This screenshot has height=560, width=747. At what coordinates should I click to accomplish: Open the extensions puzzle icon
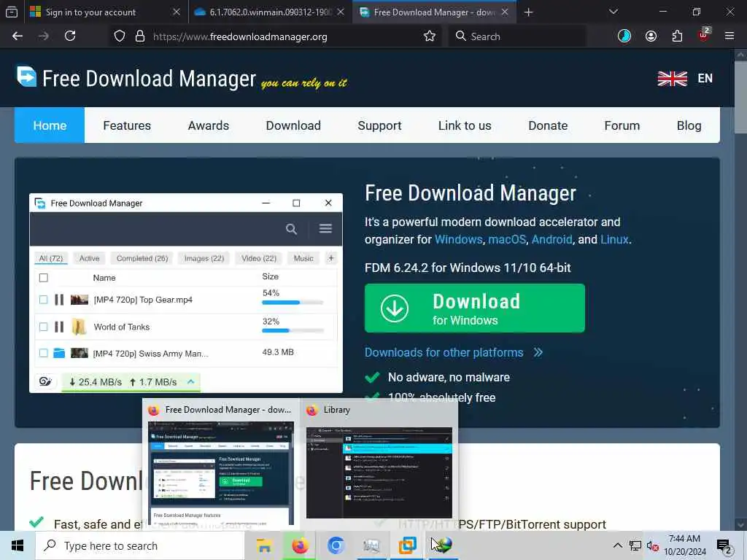click(x=677, y=36)
